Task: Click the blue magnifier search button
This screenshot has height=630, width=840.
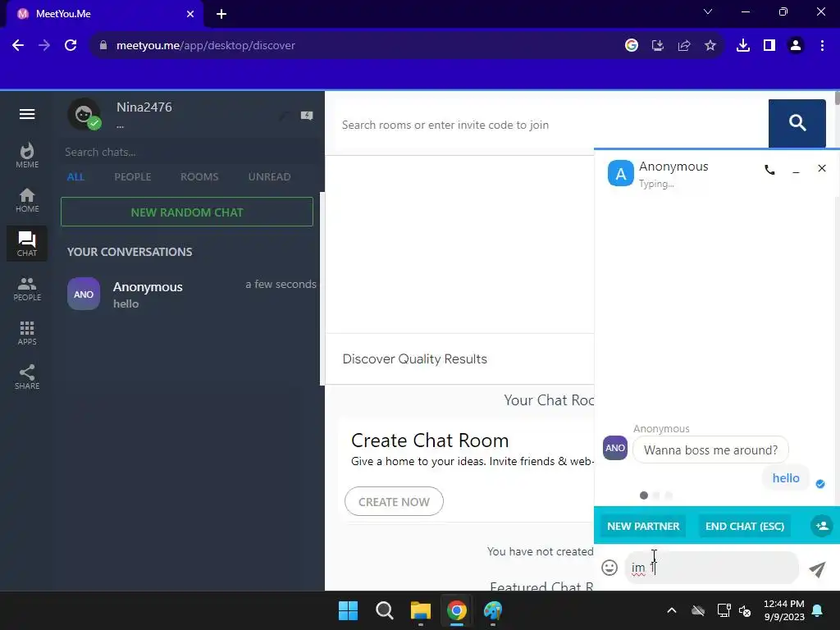Action: click(x=797, y=123)
